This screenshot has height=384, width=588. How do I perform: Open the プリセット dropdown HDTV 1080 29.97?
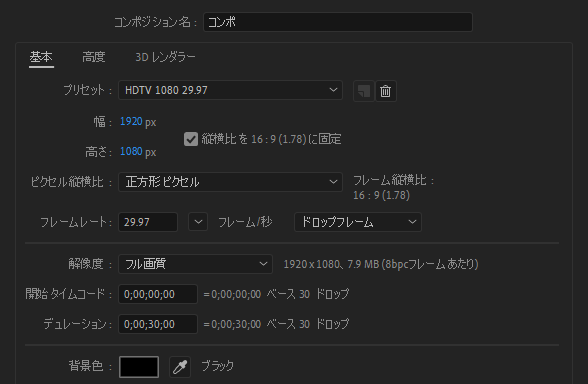point(230,90)
